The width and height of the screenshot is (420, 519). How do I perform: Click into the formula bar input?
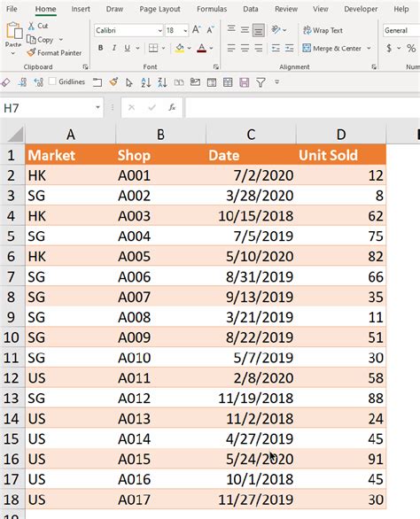302,107
